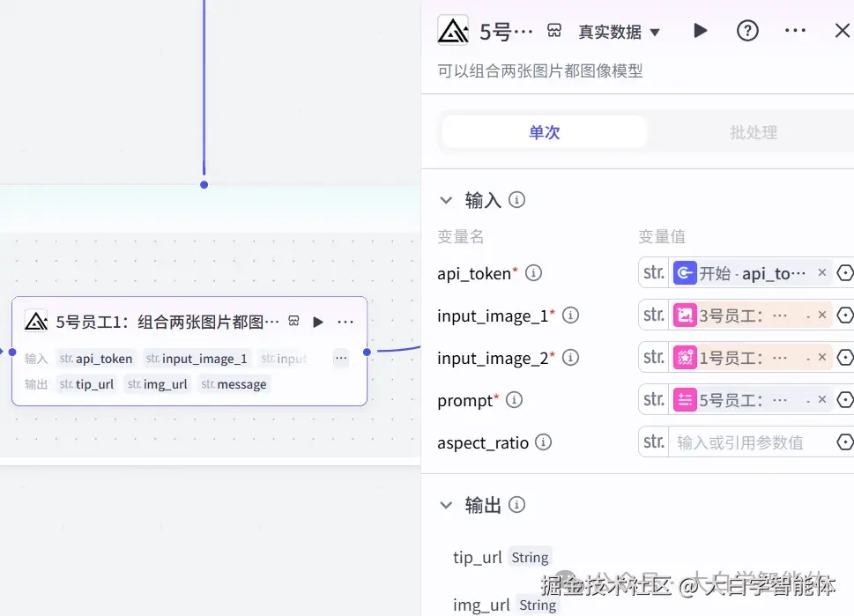This screenshot has width=854, height=616.
Task: Run the 5号员工1 node on canvas
Action: (x=318, y=322)
